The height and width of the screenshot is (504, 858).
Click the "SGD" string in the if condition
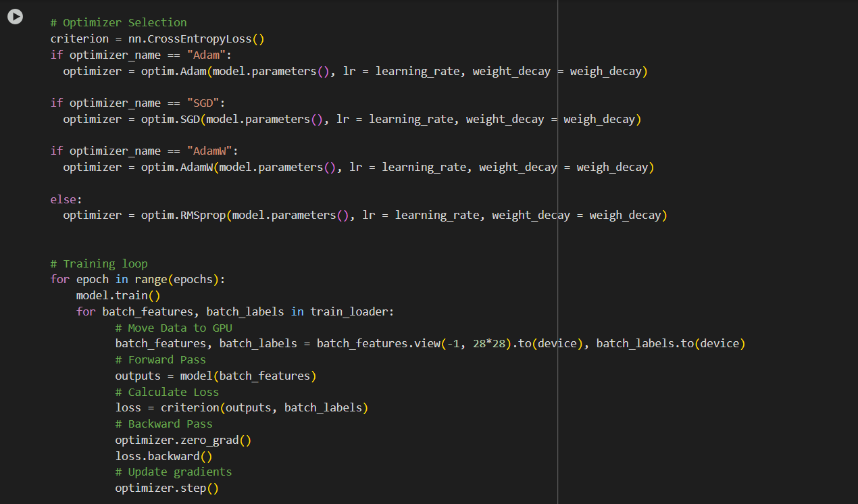point(202,103)
